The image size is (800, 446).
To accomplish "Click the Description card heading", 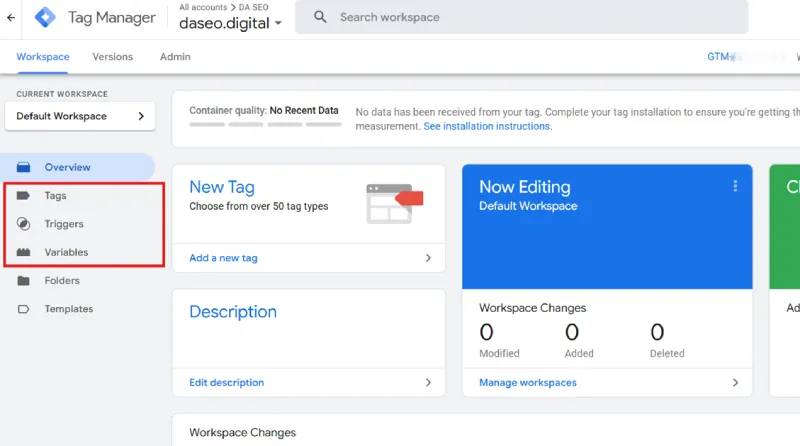I will (x=233, y=312).
